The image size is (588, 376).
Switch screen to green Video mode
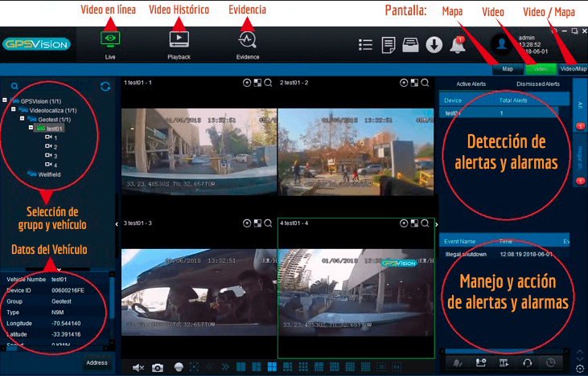[x=541, y=69]
